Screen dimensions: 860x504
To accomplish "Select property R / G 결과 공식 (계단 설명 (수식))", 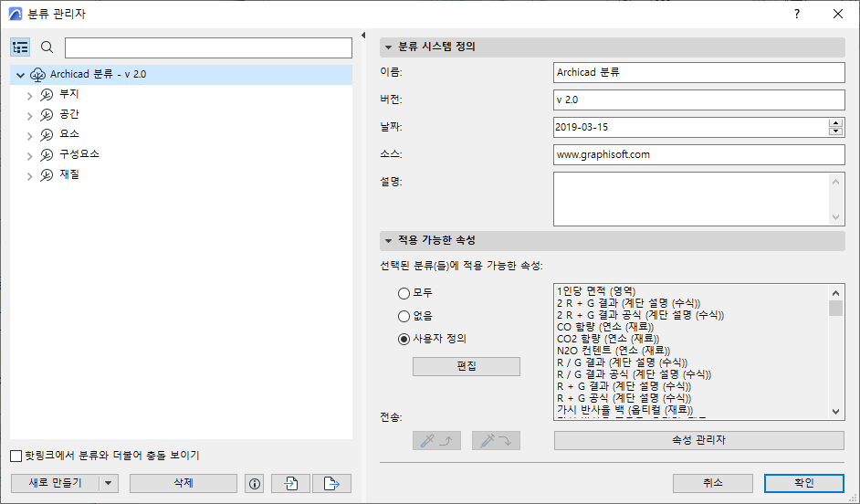I will pyautogui.click(x=634, y=374).
